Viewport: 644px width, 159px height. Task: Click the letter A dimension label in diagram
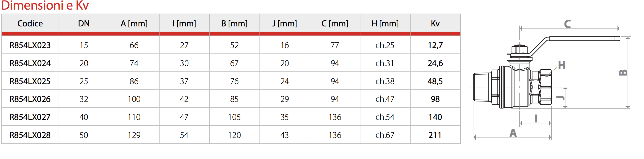coord(513,133)
